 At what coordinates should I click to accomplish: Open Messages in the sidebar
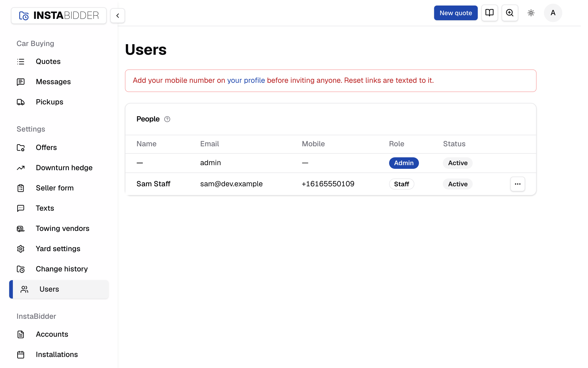pos(59,82)
